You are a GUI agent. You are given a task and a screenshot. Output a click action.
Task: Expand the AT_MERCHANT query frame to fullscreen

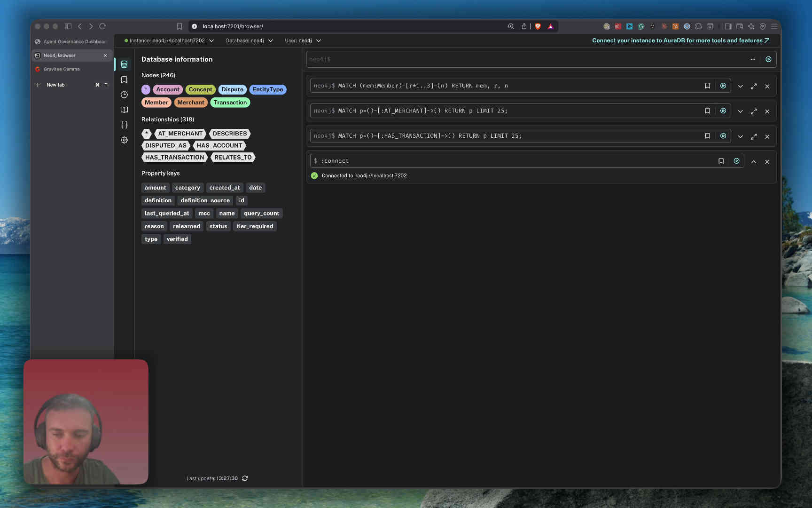[754, 111]
